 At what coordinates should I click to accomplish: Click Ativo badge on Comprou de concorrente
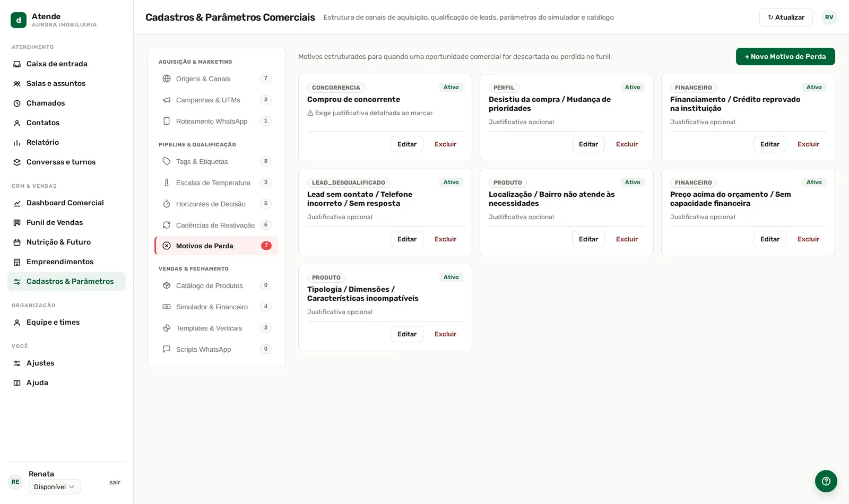coord(451,88)
